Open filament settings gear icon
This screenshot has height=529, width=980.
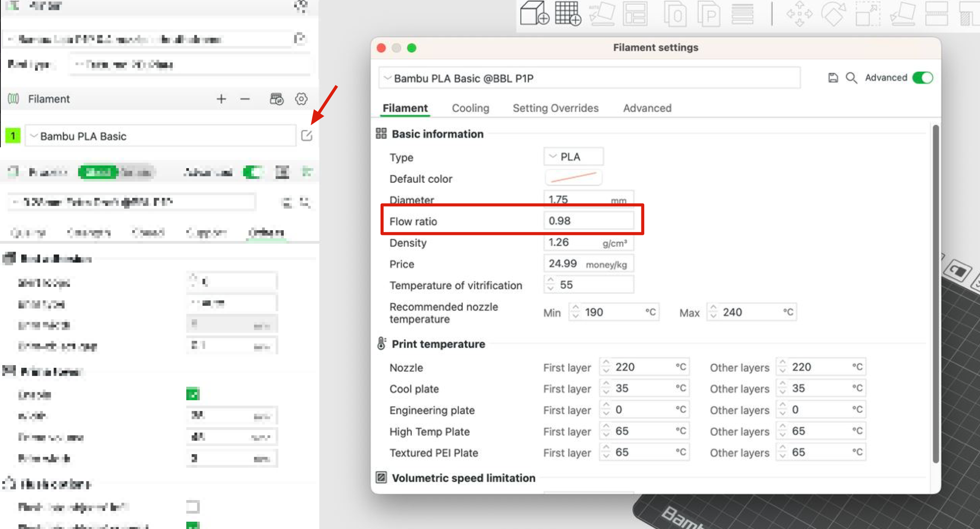301,99
